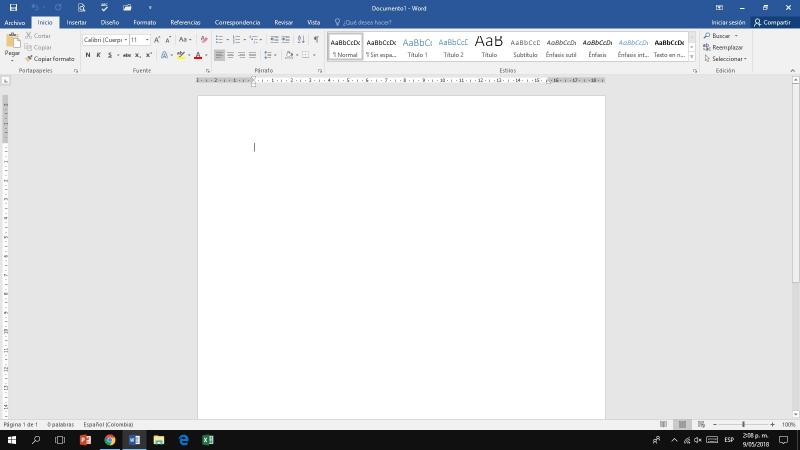Click the Compartir button
The height and width of the screenshot is (450, 800).
click(772, 22)
